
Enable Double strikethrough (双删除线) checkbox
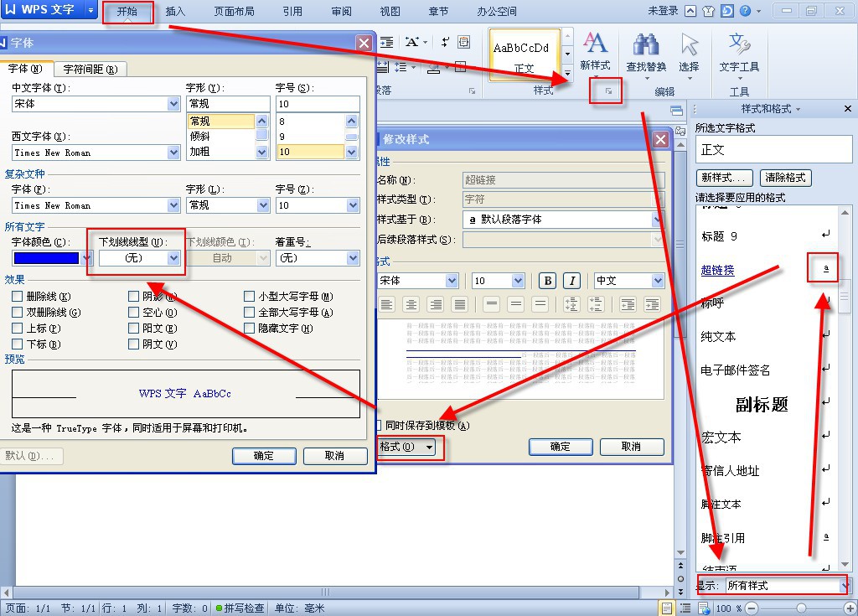(x=17, y=312)
